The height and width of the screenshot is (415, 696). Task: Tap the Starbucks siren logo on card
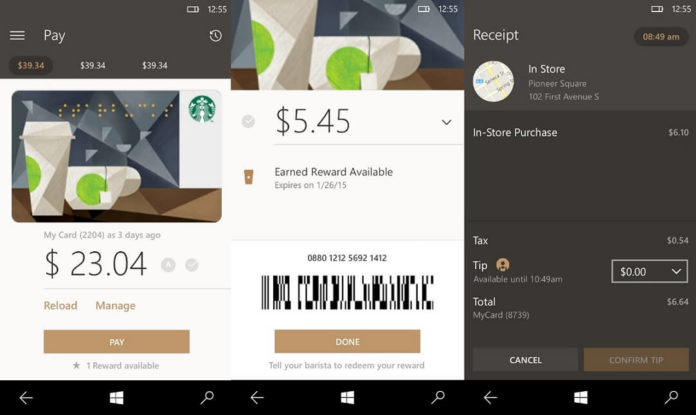tap(202, 109)
